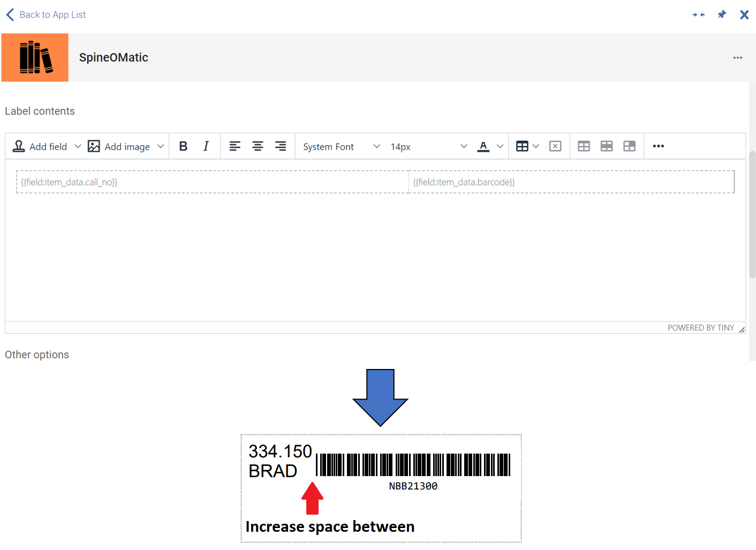This screenshot has width=756, height=550.
Task: Open the System Font dropdown
Action: coord(340,146)
